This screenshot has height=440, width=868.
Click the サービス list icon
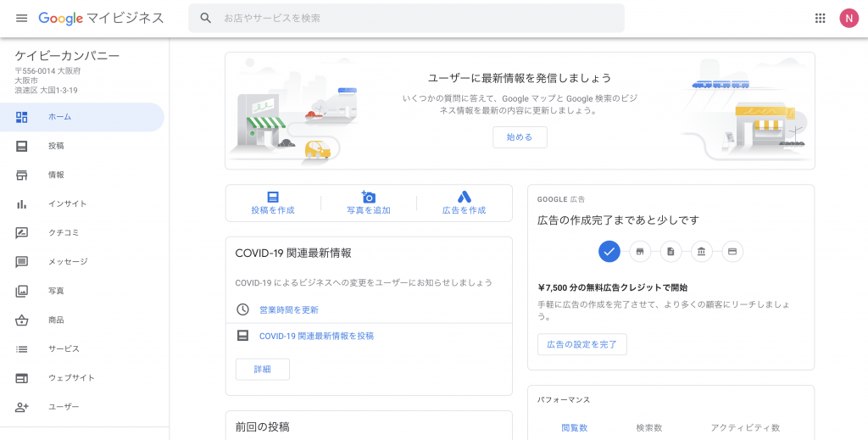point(21,348)
